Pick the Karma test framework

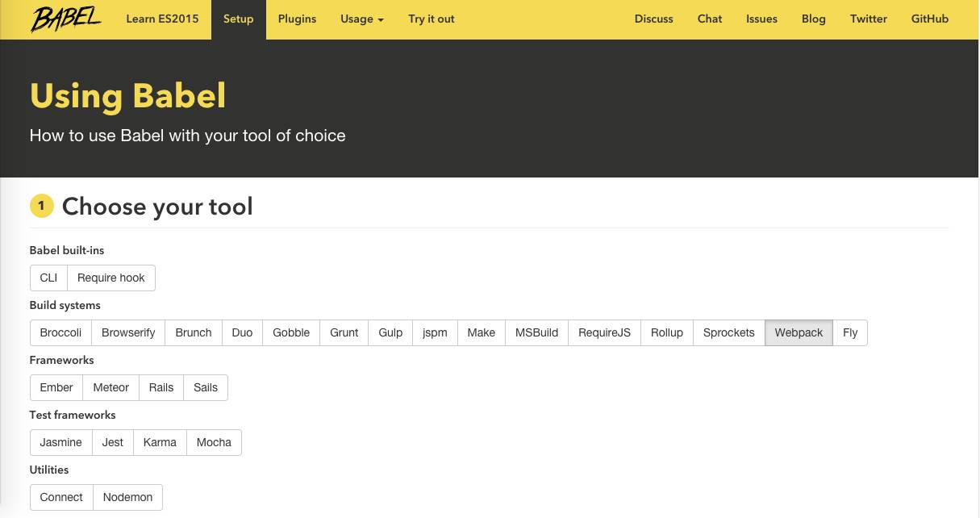click(160, 442)
